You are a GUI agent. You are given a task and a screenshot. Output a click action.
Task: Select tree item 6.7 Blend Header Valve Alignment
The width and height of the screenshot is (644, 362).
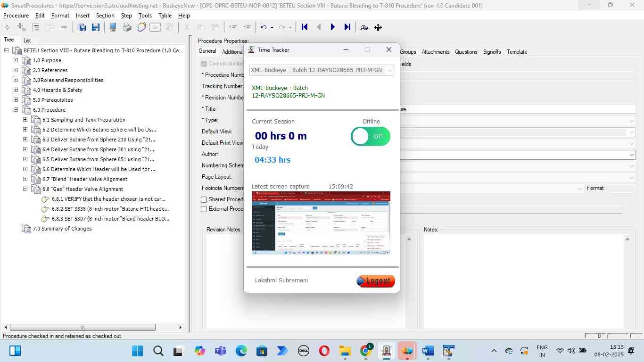pyautogui.click(x=85, y=179)
